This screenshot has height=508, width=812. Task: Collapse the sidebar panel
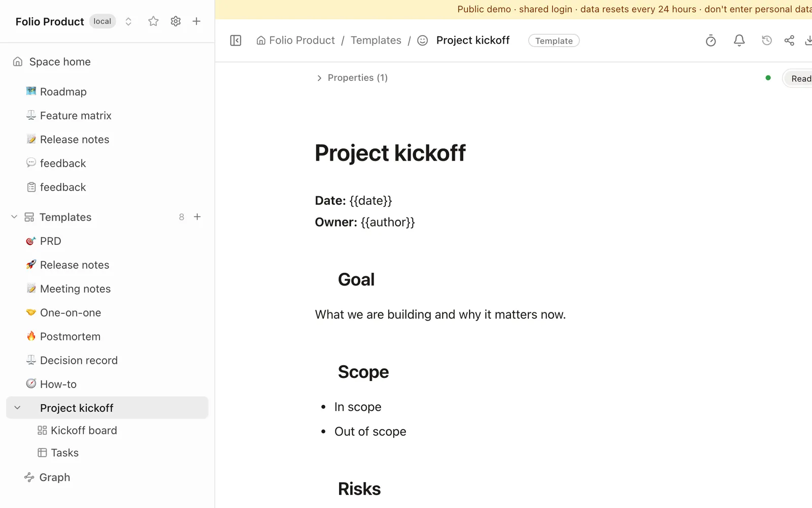pyautogui.click(x=235, y=40)
